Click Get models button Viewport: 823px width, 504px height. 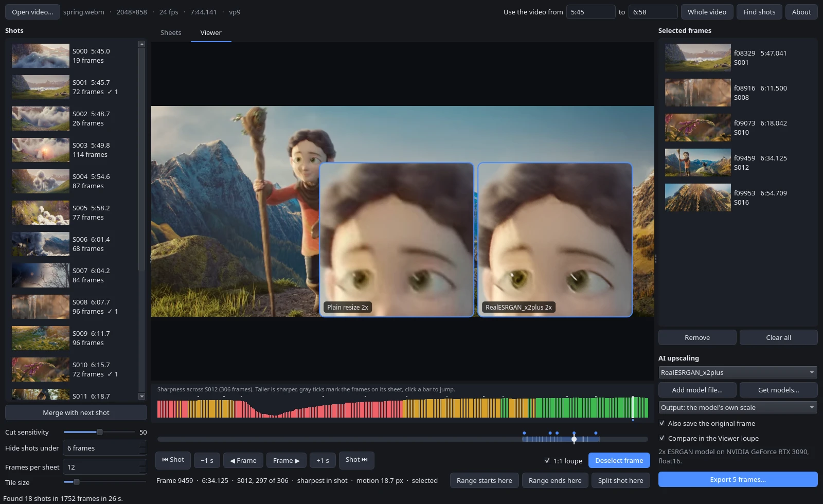click(778, 390)
